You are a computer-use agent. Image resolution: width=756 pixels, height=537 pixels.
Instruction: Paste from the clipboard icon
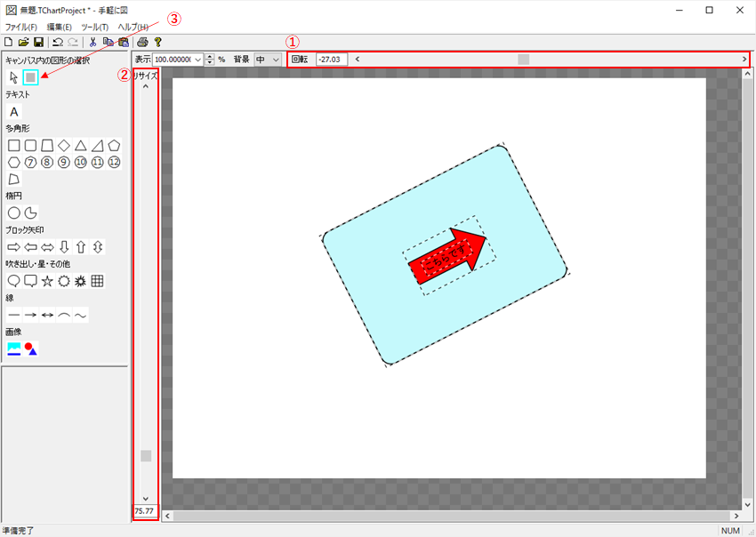[x=124, y=42]
